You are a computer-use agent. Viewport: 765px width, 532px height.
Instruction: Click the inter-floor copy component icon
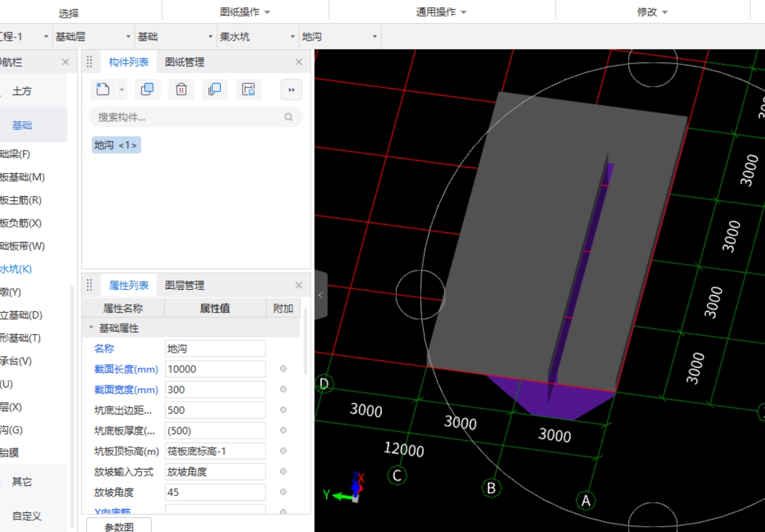click(215, 89)
